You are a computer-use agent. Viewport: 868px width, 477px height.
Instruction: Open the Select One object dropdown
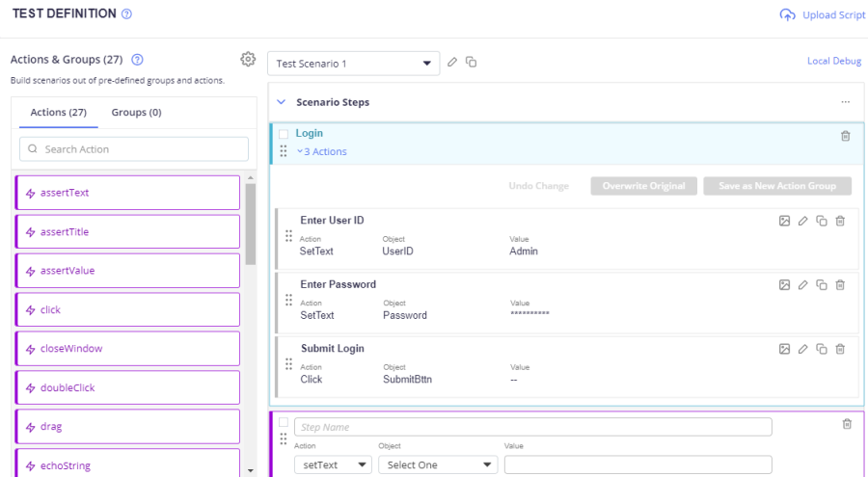point(438,464)
